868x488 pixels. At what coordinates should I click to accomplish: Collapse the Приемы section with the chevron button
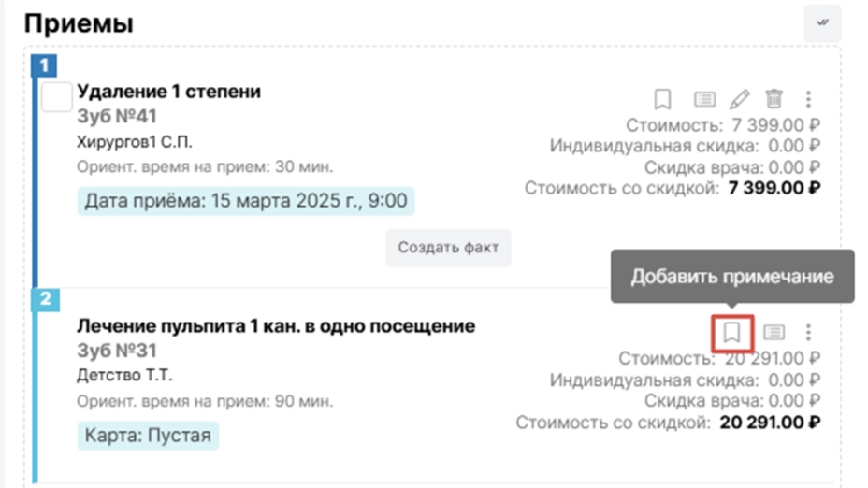click(822, 22)
